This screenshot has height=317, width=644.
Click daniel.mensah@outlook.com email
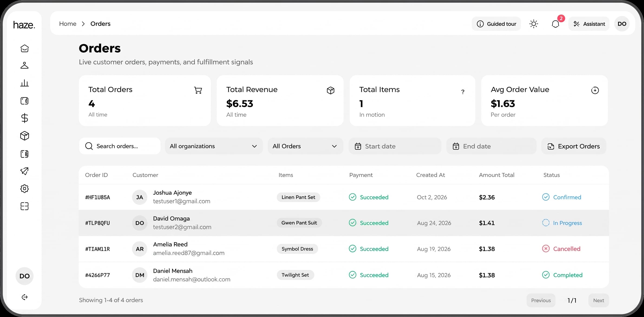192,280
